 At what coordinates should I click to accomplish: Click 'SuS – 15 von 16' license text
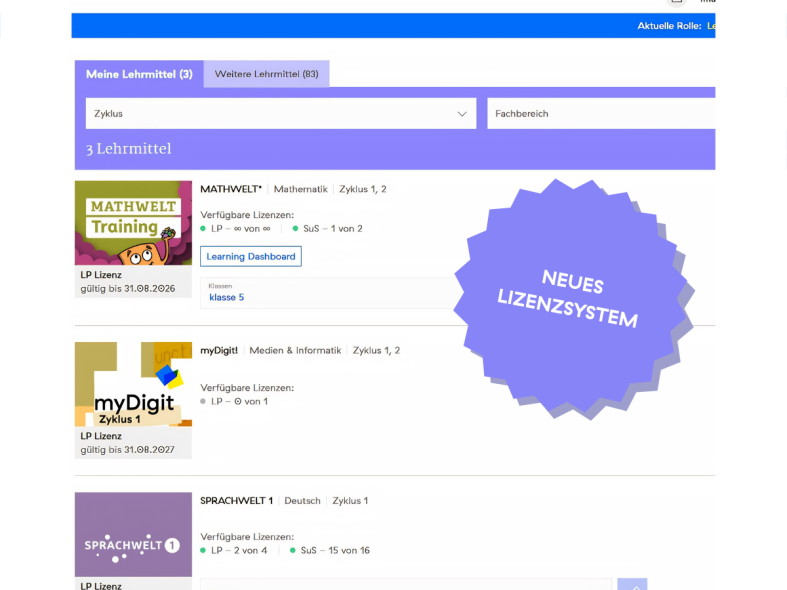pyautogui.click(x=335, y=550)
